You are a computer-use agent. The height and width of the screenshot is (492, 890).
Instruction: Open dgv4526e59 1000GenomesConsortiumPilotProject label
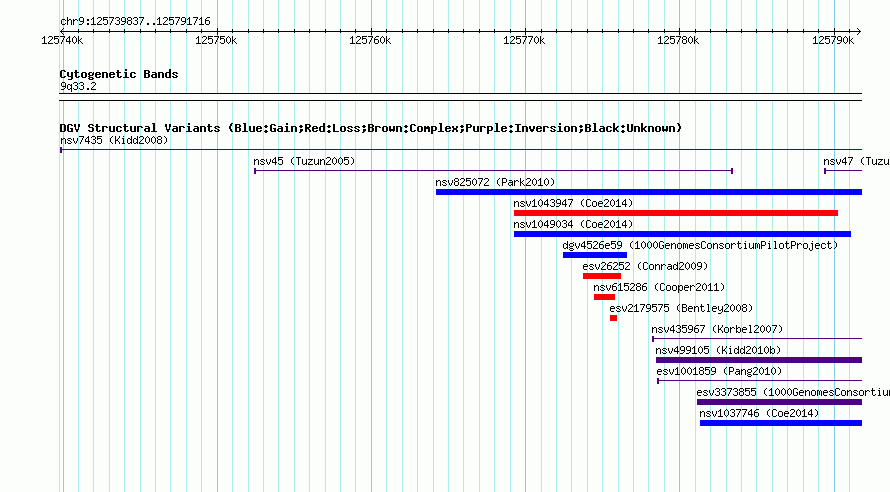click(x=700, y=245)
